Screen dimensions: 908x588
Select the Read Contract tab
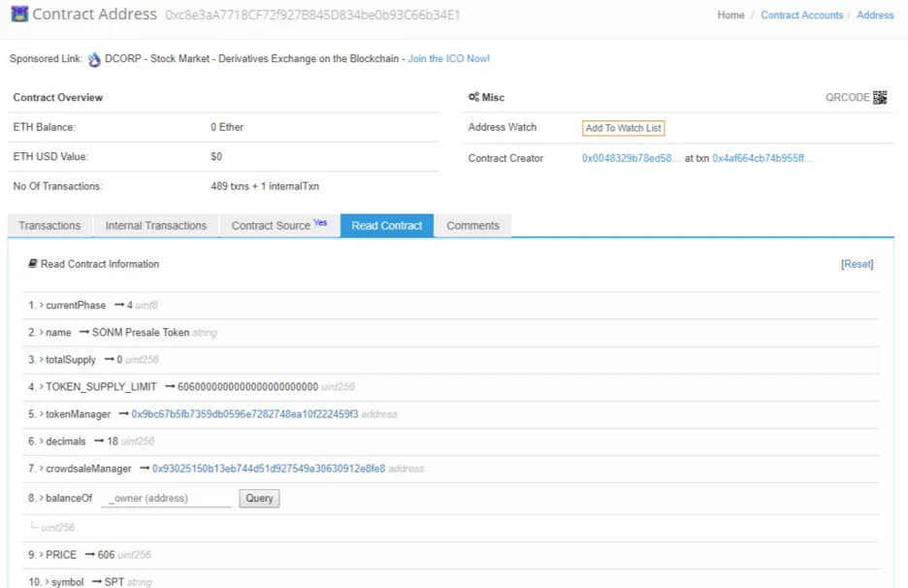coord(387,225)
